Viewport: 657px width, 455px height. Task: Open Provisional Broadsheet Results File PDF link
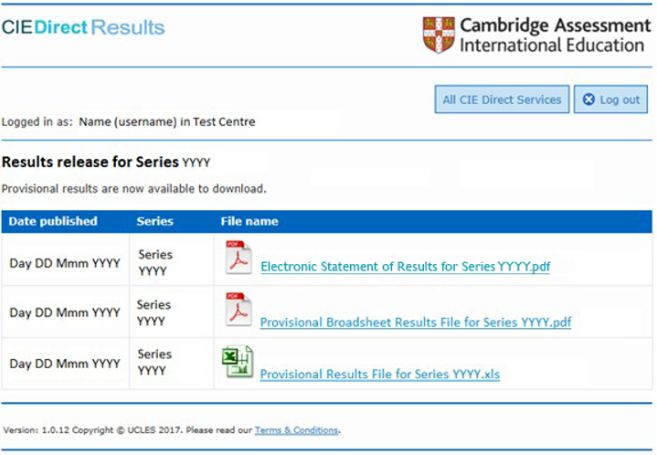415,322
